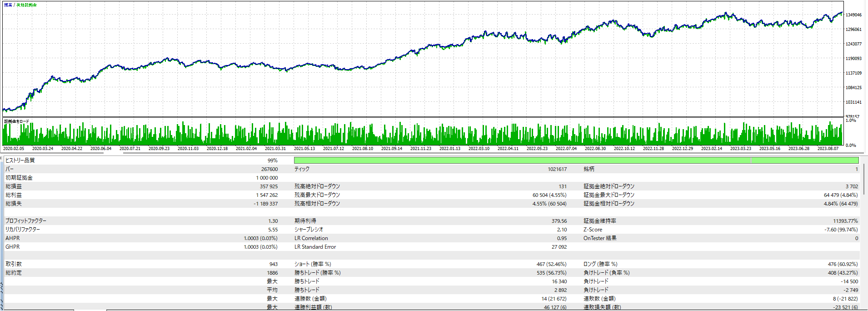Select the 総利益 label

(x=14, y=195)
